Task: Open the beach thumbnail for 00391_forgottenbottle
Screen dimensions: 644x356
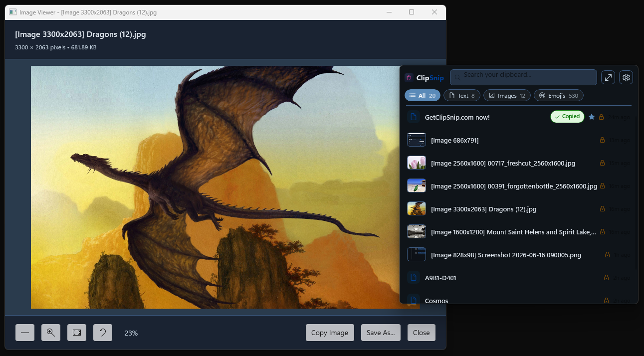Action: [417, 186]
